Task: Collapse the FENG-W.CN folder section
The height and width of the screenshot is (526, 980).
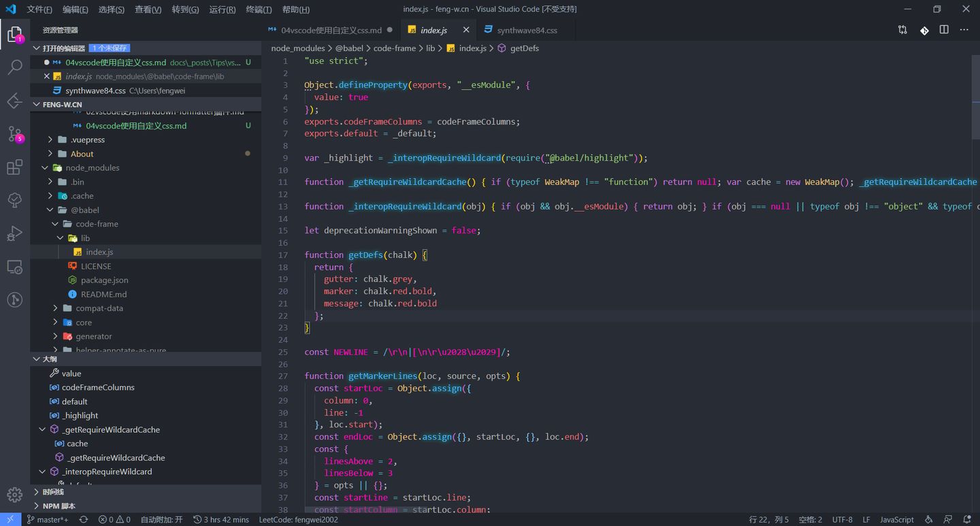Action: pyautogui.click(x=37, y=105)
